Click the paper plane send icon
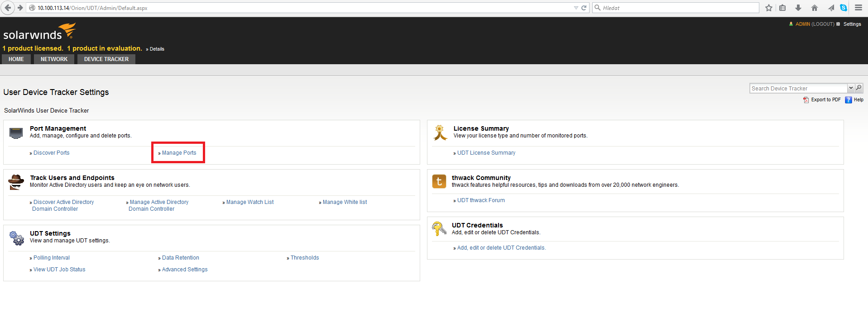This screenshot has height=317, width=868. tap(831, 8)
